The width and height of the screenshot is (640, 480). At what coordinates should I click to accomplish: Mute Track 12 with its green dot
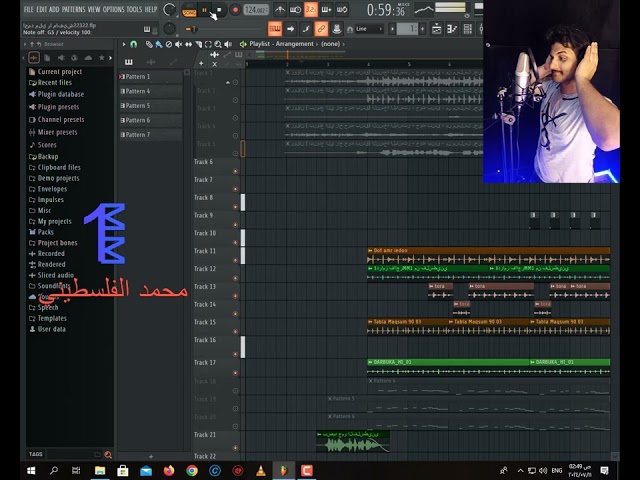click(235, 278)
